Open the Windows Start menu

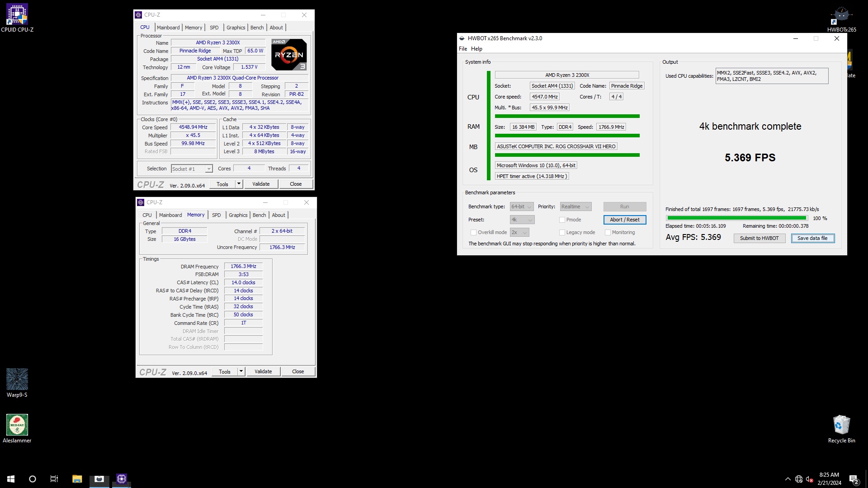(x=11, y=479)
